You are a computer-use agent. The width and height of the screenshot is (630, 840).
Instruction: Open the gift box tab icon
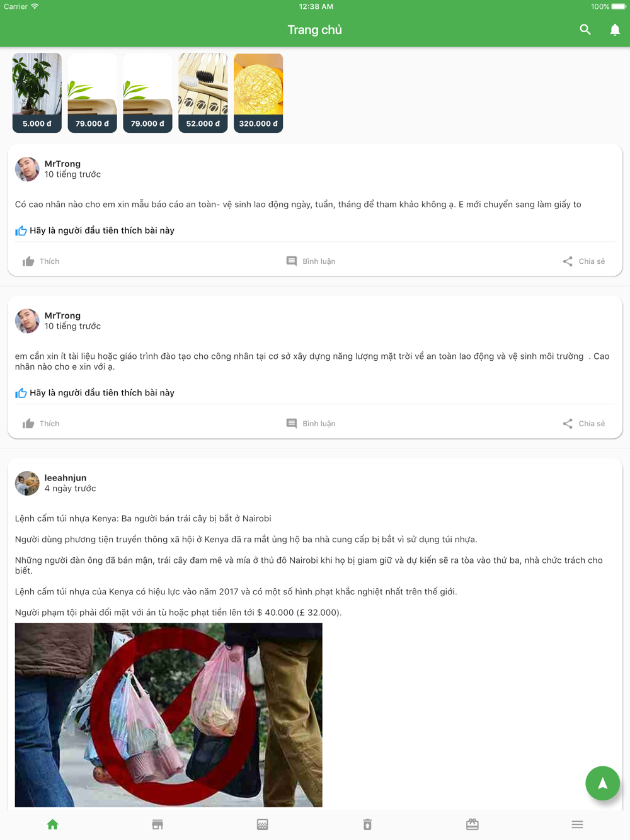click(x=472, y=824)
